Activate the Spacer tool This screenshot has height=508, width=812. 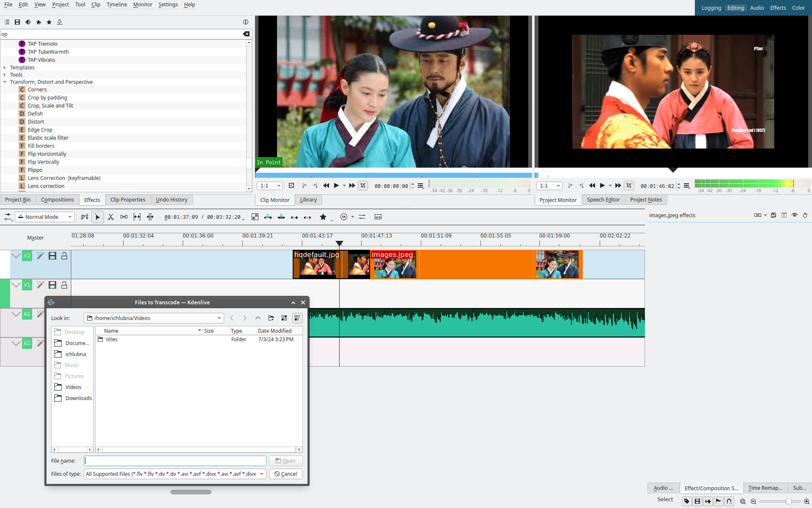coord(124,217)
